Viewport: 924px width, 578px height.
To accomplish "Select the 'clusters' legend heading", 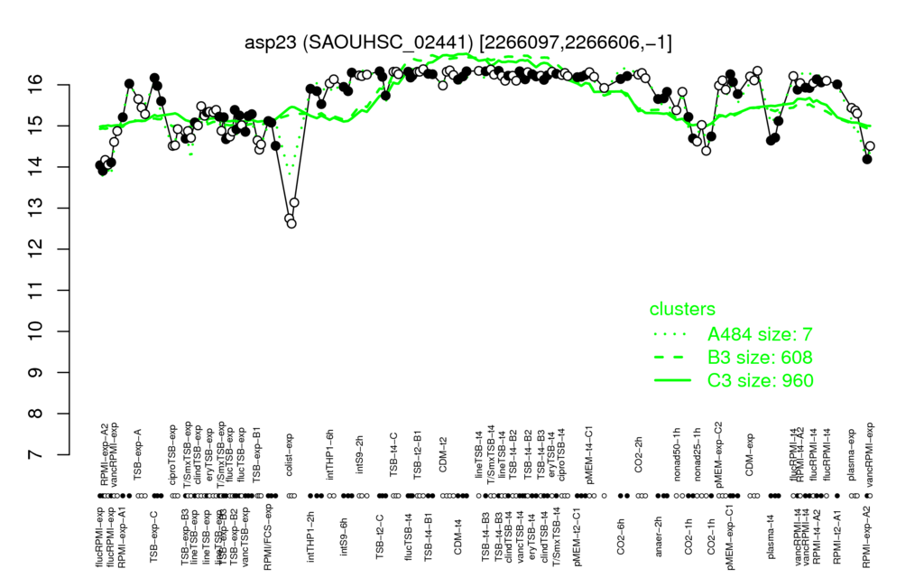I will click(x=682, y=309).
